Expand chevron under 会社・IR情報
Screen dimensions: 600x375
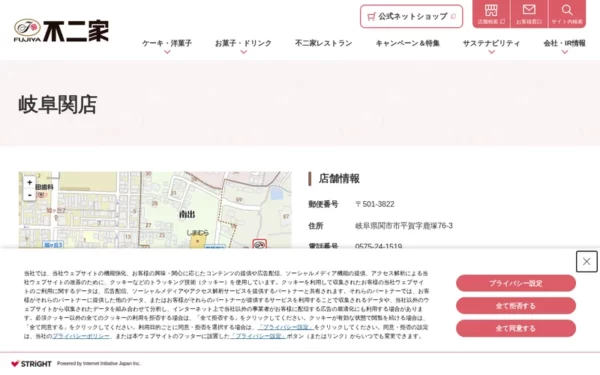tap(565, 52)
